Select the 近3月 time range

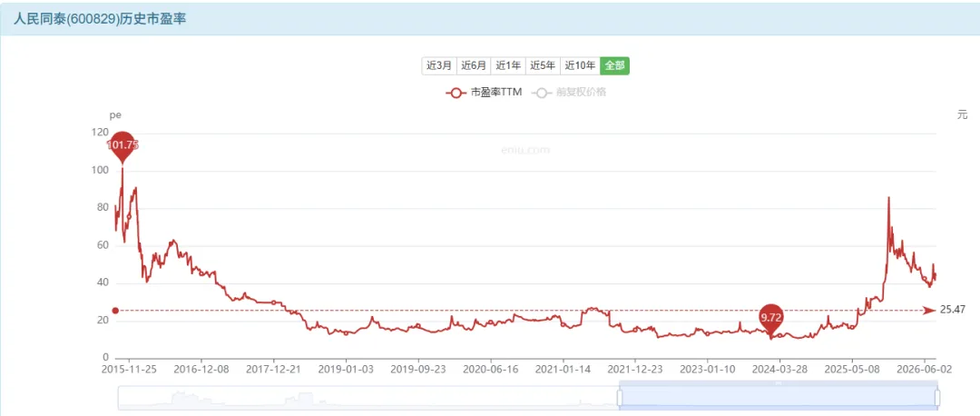point(439,65)
